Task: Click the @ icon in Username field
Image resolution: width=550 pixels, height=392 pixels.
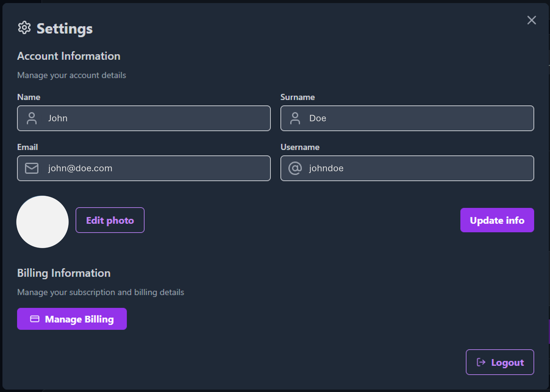Action: point(295,168)
